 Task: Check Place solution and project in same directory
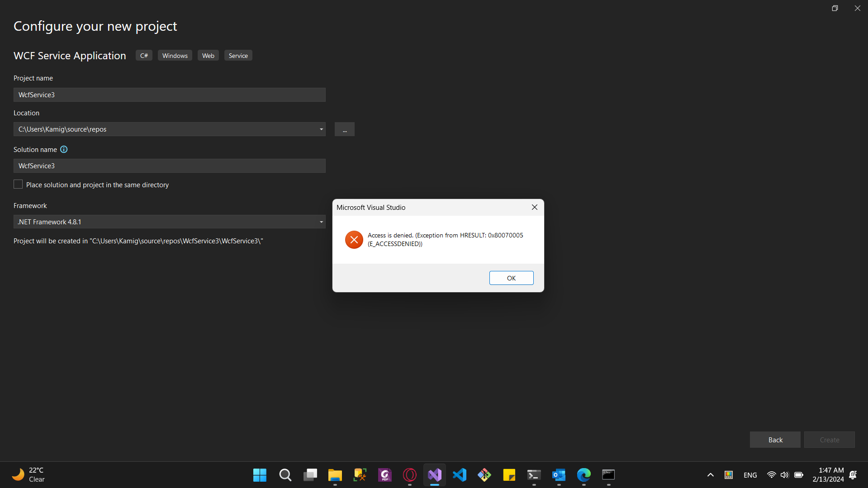pyautogui.click(x=18, y=184)
